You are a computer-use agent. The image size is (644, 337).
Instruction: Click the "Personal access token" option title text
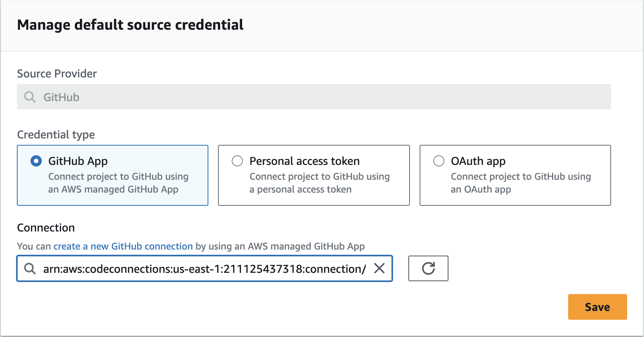[x=304, y=161]
